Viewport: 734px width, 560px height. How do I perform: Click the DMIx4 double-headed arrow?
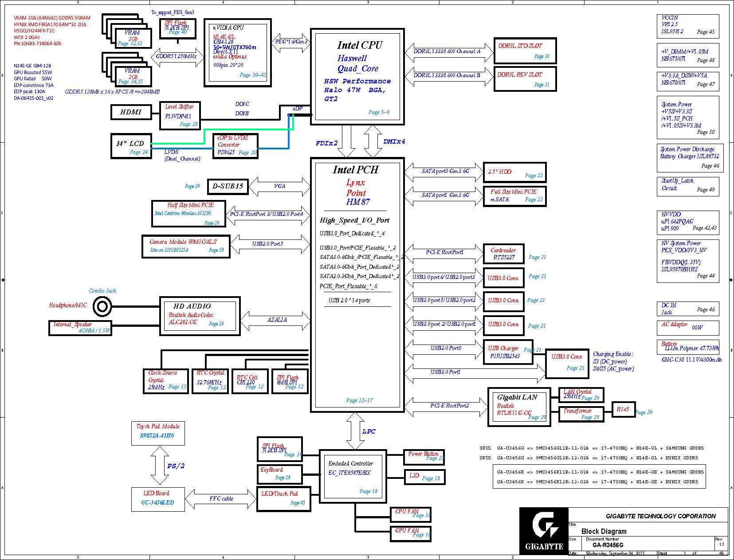tap(373, 141)
